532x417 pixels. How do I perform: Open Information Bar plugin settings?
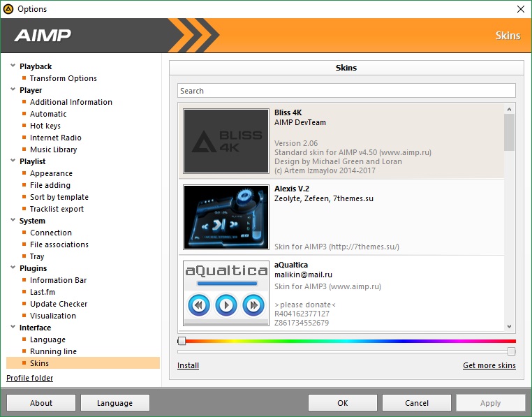[59, 280]
